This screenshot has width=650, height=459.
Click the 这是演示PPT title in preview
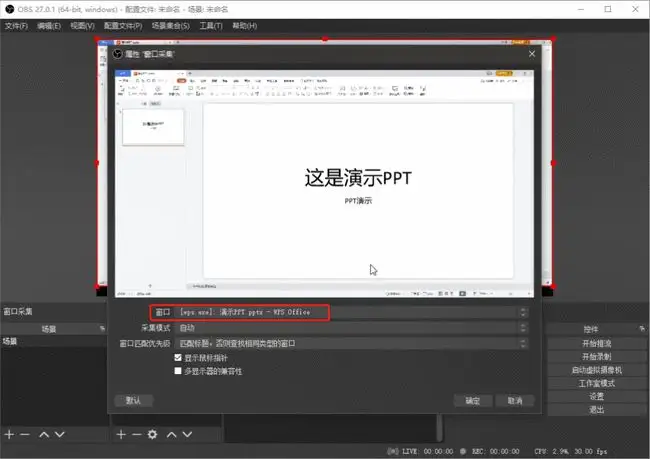pyautogui.click(x=358, y=178)
